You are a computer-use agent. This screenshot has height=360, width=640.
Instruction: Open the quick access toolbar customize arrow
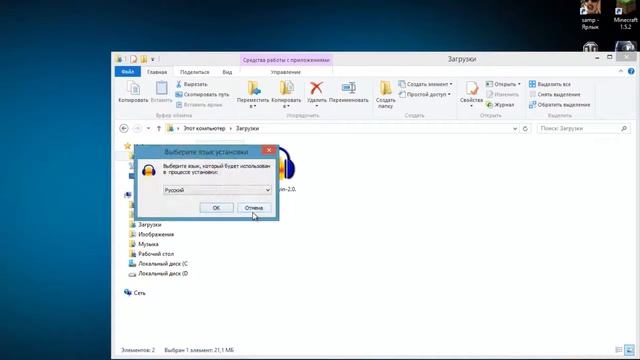pos(153,60)
